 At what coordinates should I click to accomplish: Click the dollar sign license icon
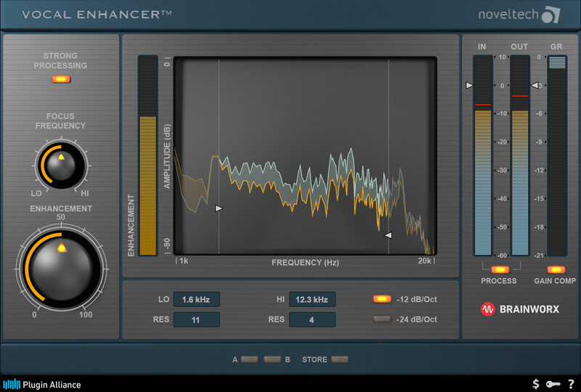coord(536,384)
